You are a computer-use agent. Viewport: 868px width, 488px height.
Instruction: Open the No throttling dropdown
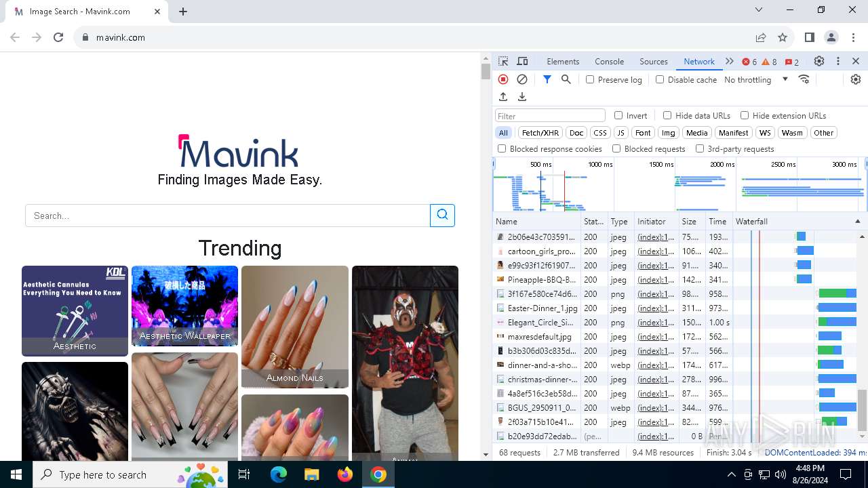pyautogui.click(x=756, y=79)
